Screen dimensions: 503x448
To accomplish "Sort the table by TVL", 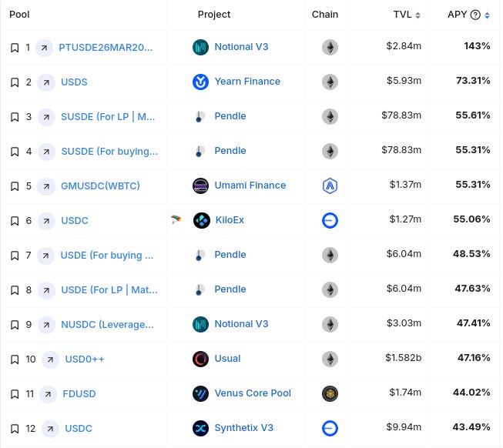I will pos(417,15).
